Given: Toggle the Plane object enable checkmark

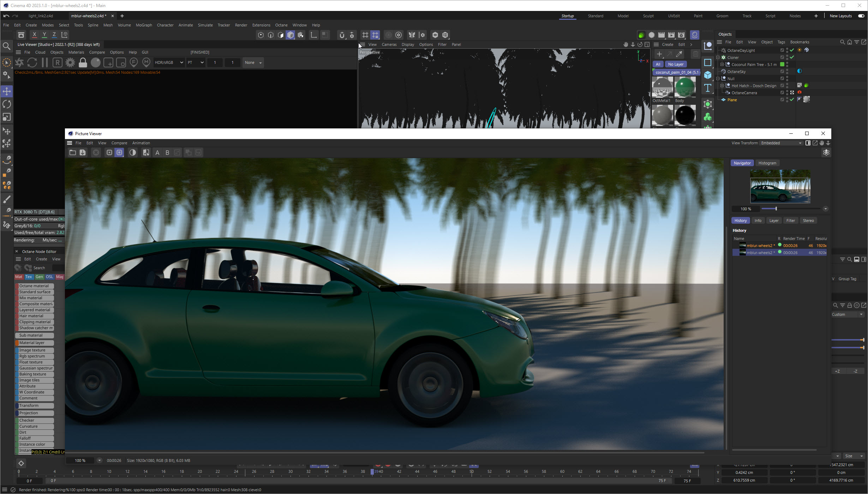Looking at the screenshot, I should [x=792, y=100].
